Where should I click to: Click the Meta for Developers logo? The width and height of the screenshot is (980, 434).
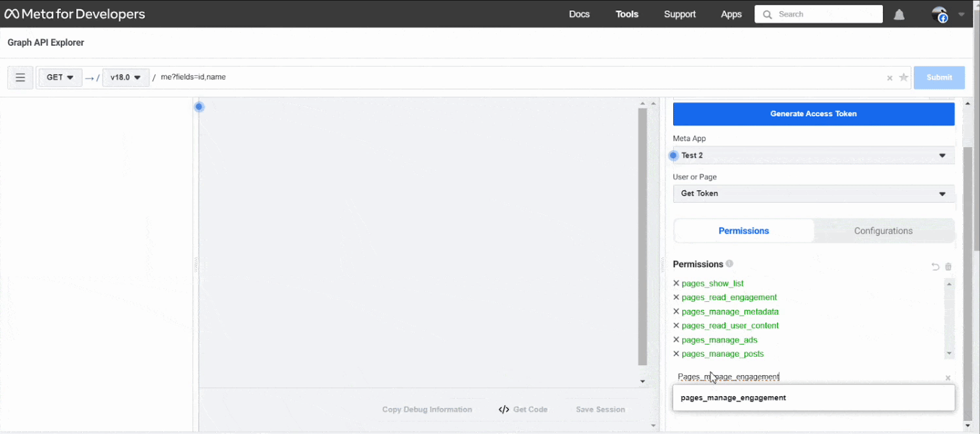74,13
